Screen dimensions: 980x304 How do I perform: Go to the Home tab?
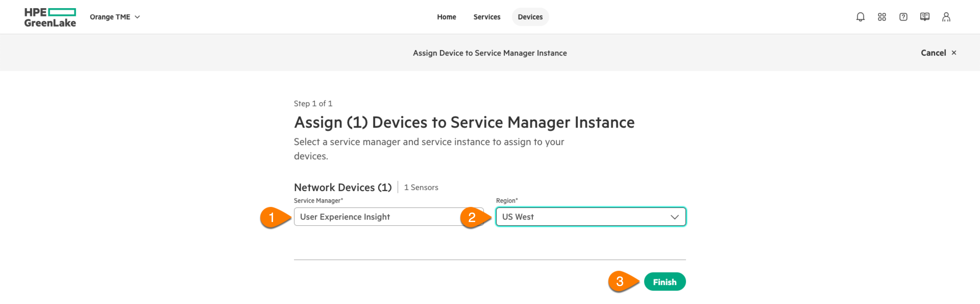[x=446, y=17]
